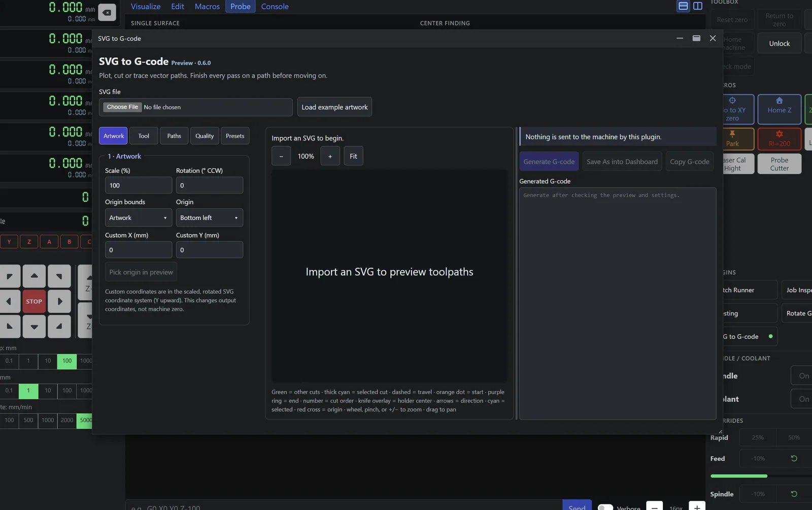
Task: Click the RI=200 gear macro button
Action: tap(780, 139)
